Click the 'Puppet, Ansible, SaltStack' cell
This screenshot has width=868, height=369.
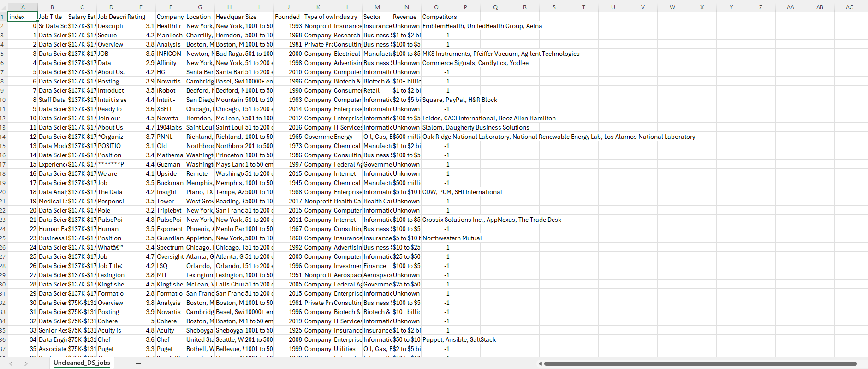pos(459,339)
